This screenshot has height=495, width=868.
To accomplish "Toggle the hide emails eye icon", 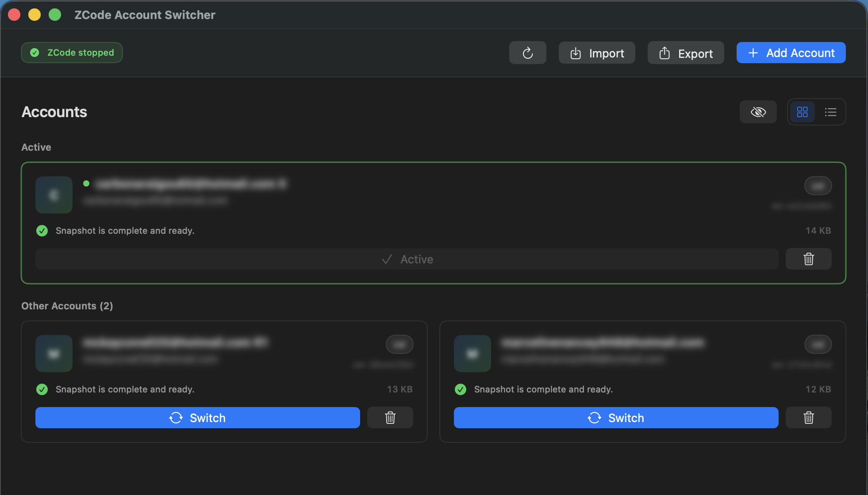I will click(758, 112).
